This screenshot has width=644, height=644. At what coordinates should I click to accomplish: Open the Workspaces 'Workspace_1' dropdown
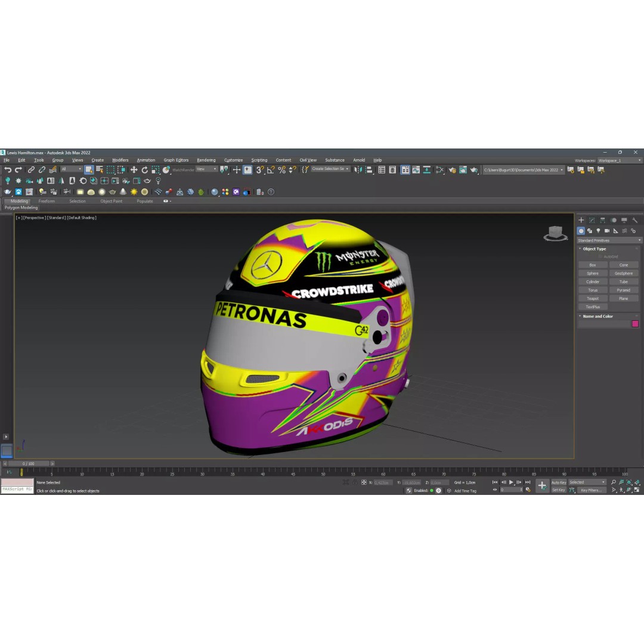tap(619, 160)
